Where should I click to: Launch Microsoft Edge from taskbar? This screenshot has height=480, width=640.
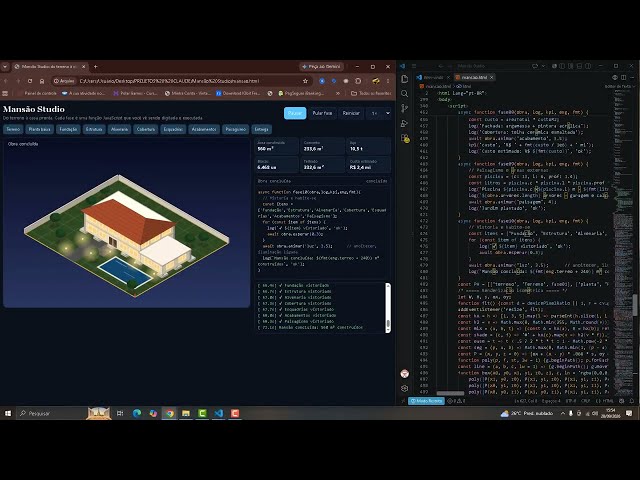[x=137, y=413]
